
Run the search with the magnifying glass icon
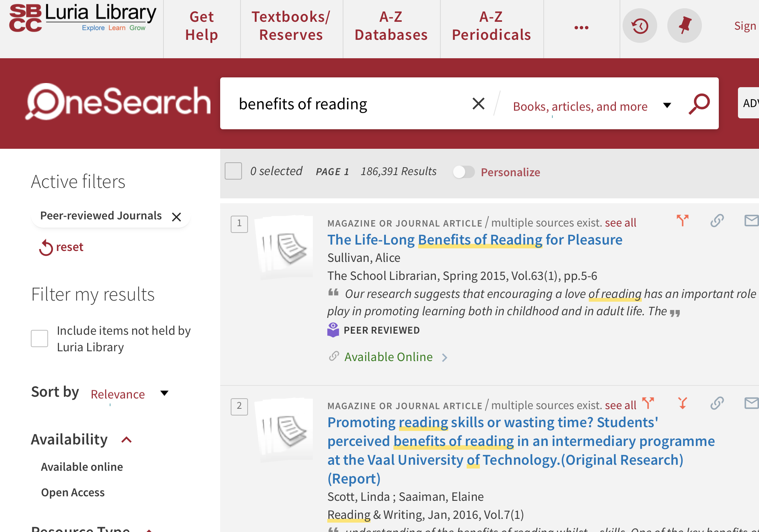699,104
